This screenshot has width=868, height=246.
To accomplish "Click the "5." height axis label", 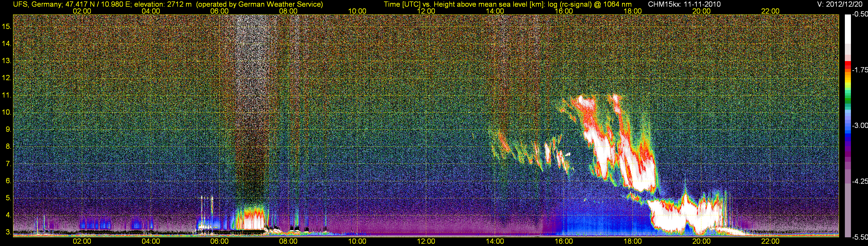I will click(9, 198).
